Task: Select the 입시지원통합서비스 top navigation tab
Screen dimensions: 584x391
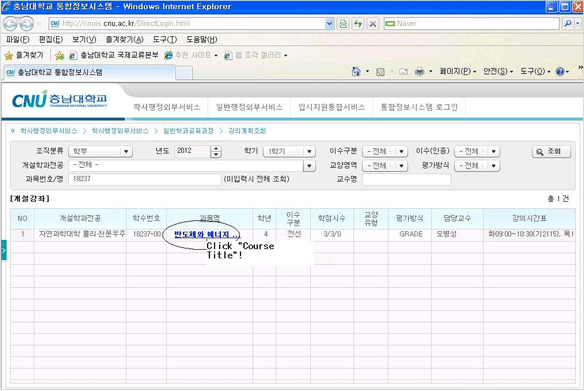Action: point(331,107)
